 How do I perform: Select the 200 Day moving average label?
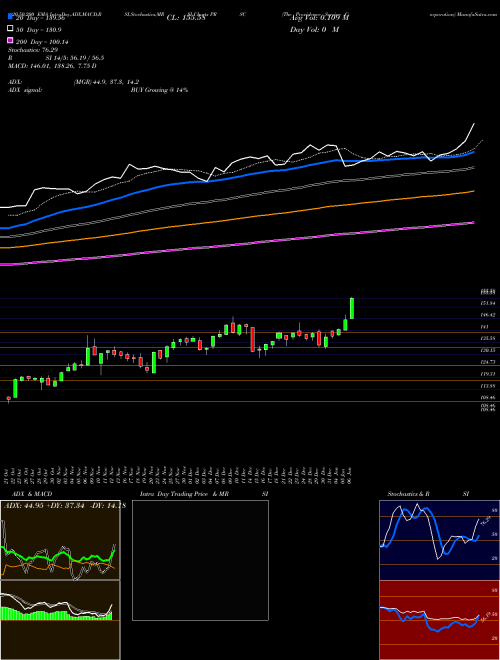click(x=42, y=42)
